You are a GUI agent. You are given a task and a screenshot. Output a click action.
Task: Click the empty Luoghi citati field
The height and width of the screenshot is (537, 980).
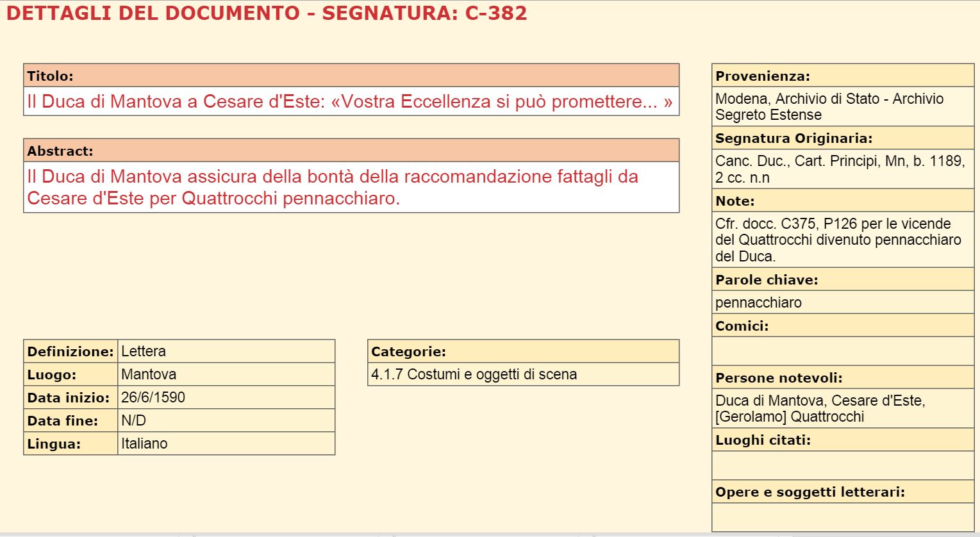[842, 465]
